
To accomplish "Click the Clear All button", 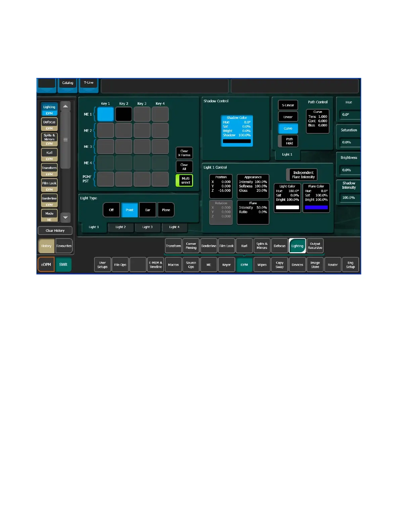I will pos(184,167).
